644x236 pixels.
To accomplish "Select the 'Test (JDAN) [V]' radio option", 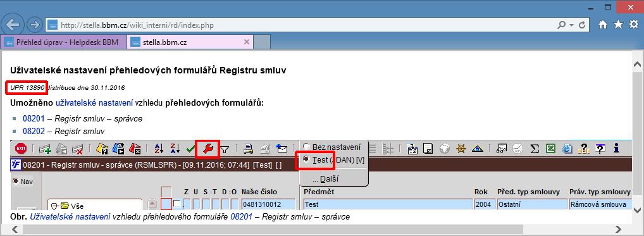I will pyautogui.click(x=306, y=159).
